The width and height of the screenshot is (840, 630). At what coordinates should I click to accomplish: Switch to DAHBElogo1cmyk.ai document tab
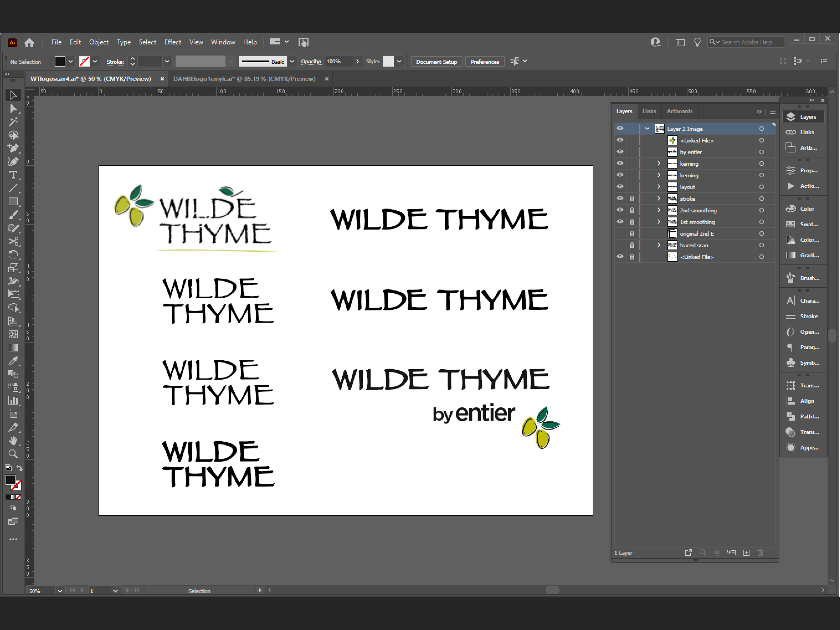[x=244, y=79]
